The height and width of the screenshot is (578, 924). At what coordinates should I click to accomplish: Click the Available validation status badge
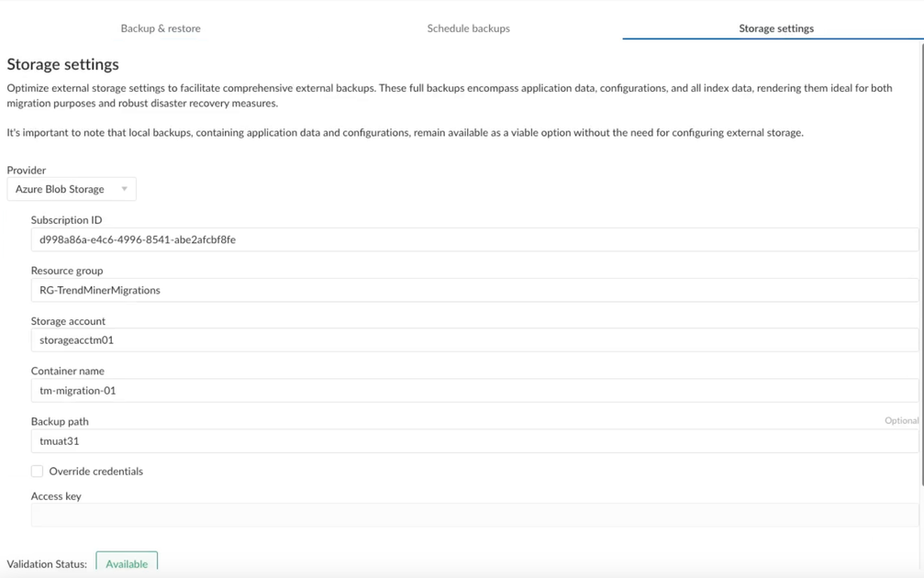(x=127, y=563)
